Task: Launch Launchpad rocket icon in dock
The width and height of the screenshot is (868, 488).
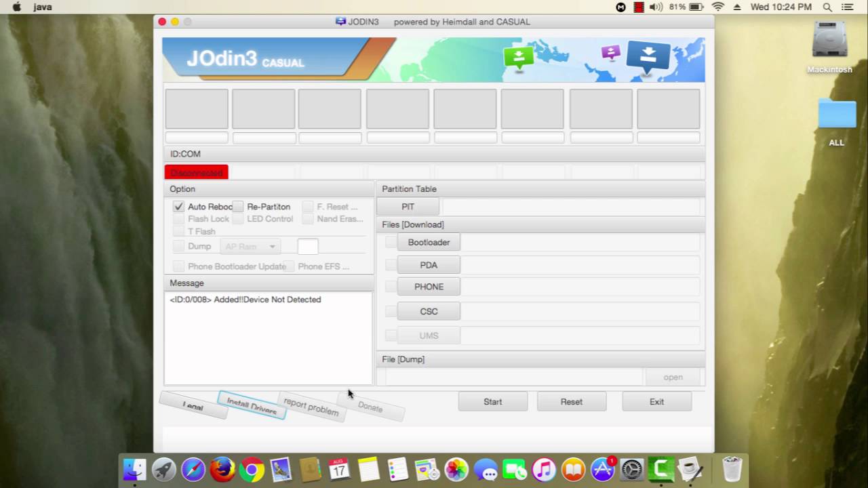Action: pos(163,469)
